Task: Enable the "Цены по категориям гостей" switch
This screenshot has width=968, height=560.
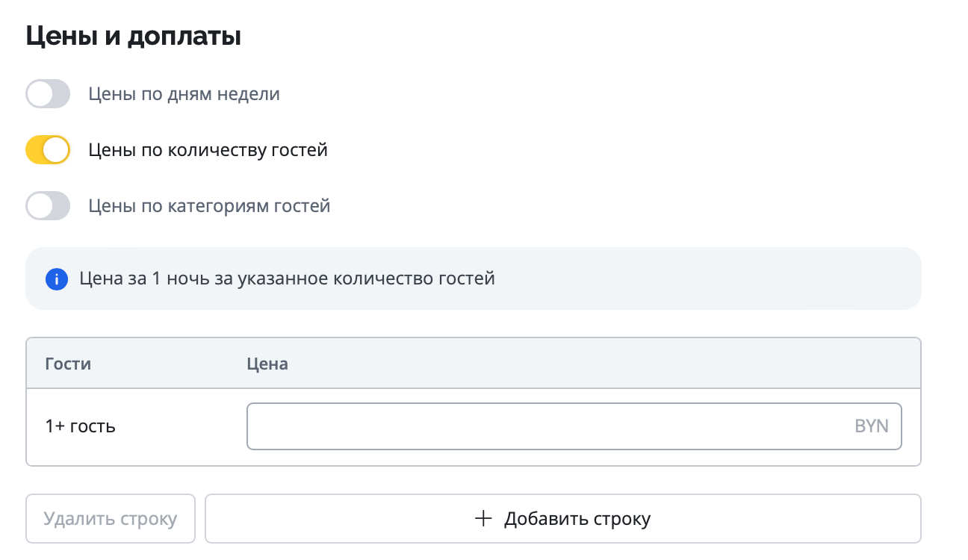Action: click(48, 206)
